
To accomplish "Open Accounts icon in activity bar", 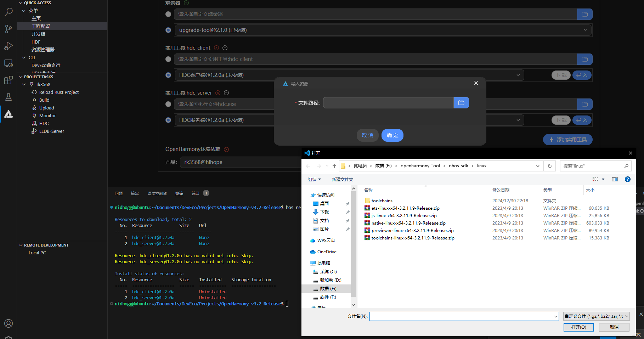I will point(9,323).
